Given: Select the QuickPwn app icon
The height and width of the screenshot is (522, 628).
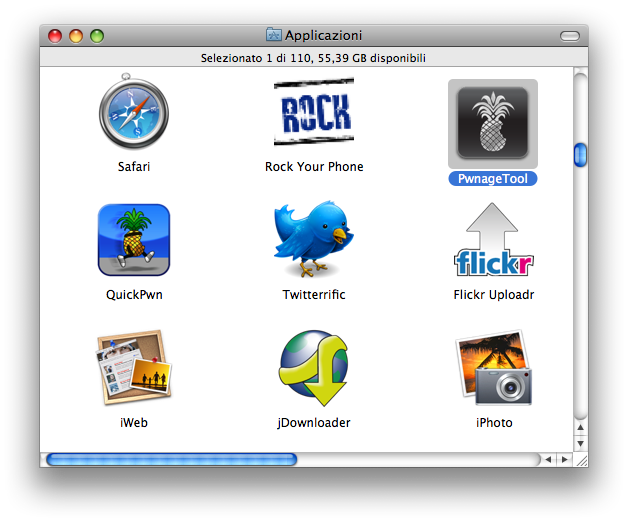Looking at the screenshot, I should pyautogui.click(x=134, y=240).
